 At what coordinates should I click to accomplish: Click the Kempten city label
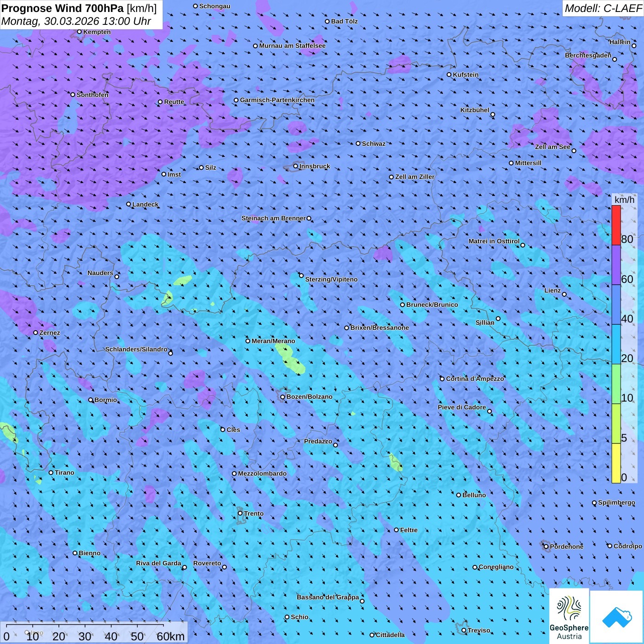pyautogui.click(x=97, y=32)
